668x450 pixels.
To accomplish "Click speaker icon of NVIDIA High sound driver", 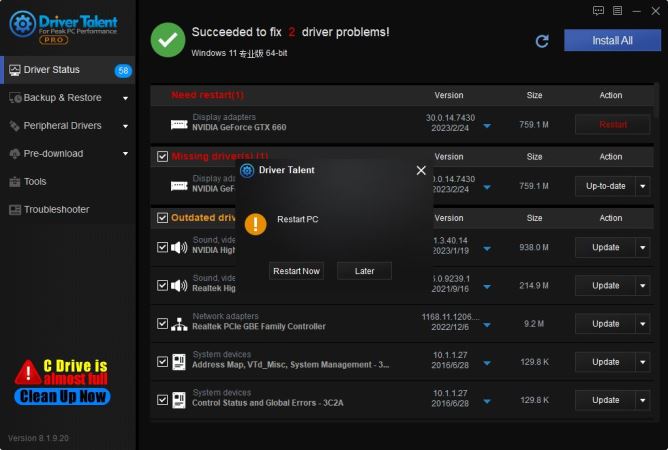I will click(x=179, y=247).
